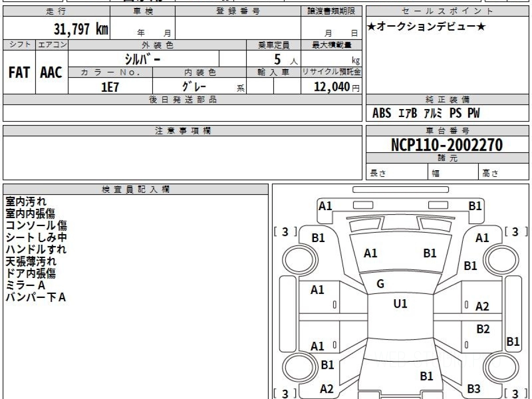
Task: Click the 1E7 color code
Action: pyautogui.click(x=110, y=86)
